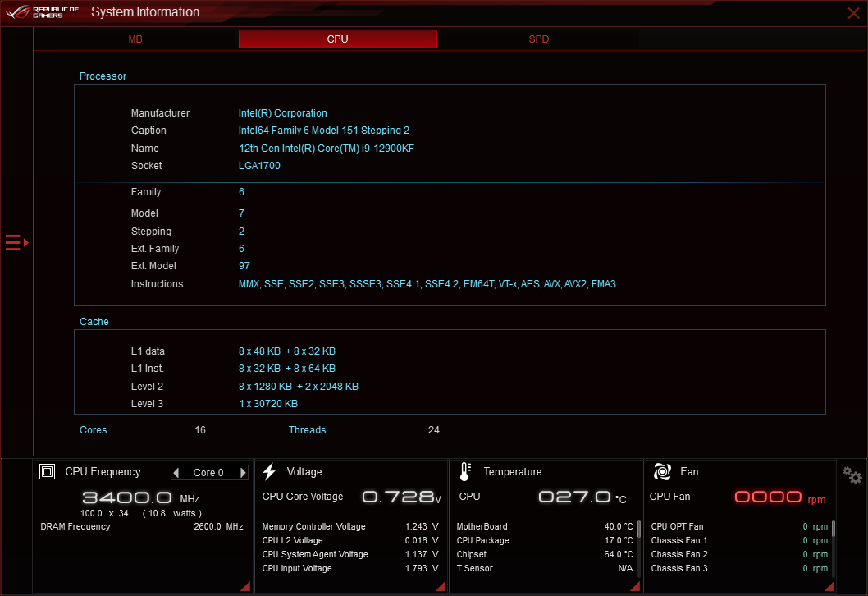The height and width of the screenshot is (596, 868).
Task: Click the Cache section heading
Action: 94,321
